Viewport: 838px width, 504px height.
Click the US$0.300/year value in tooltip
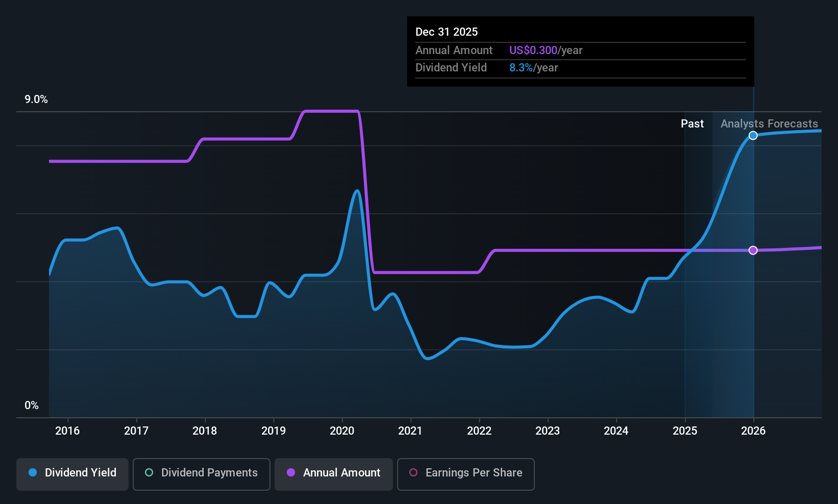(x=546, y=50)
